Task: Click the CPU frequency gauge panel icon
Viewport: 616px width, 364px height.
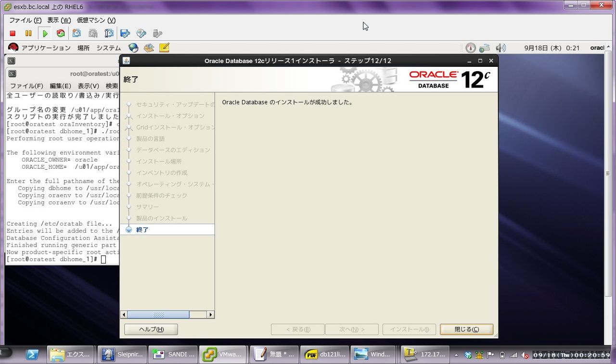Action: (471, 48)
